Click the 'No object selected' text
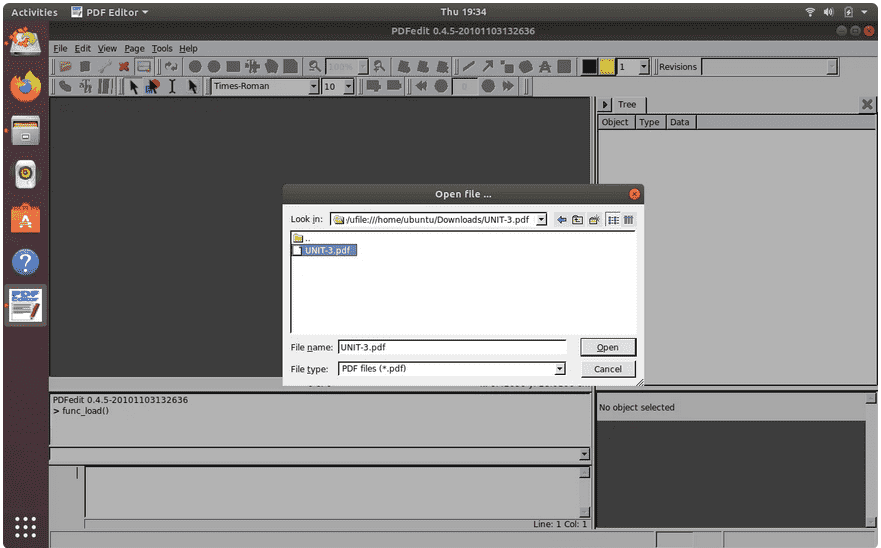 (637, 407)
